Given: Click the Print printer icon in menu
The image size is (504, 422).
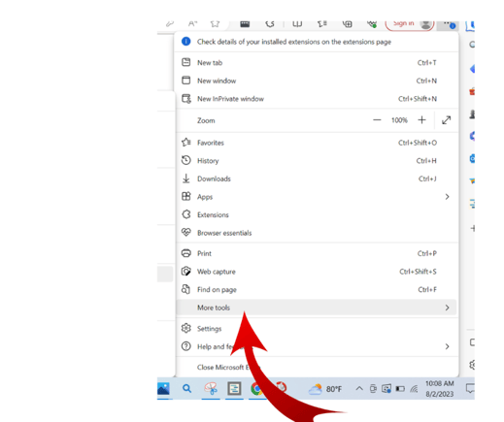Looking at the screenshot, I should click(186, 253).
